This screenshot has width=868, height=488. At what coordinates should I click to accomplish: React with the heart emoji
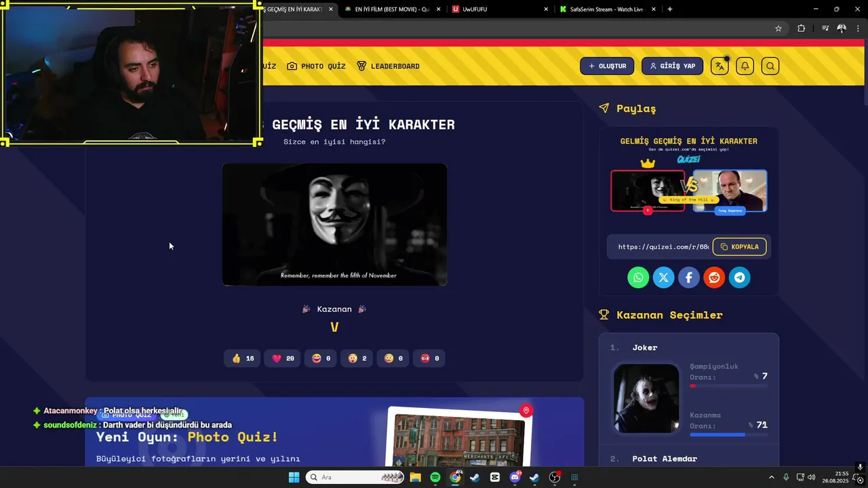[283, 358]
